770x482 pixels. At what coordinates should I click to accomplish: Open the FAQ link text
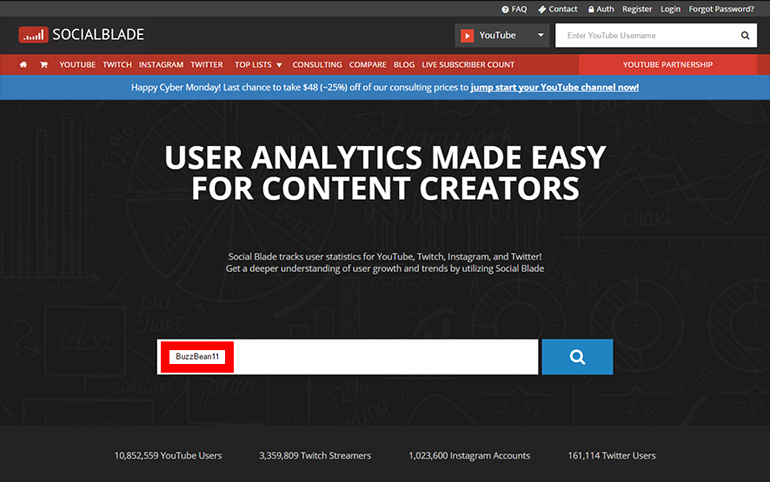click(519, 9)
